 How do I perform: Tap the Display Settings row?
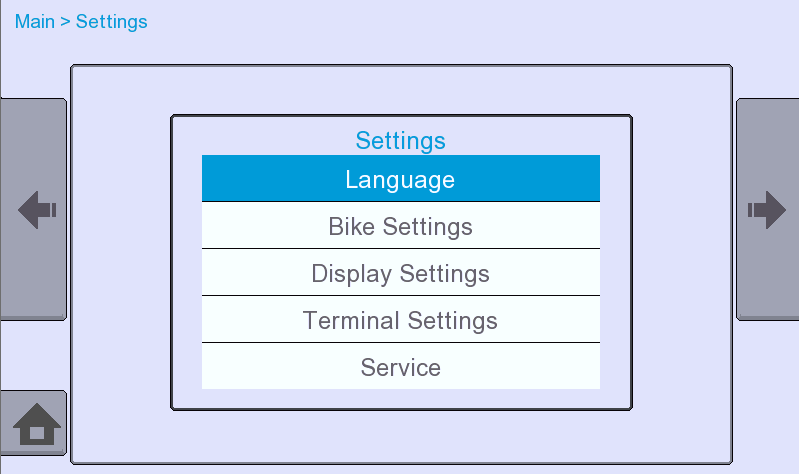[x=401, y=272]
